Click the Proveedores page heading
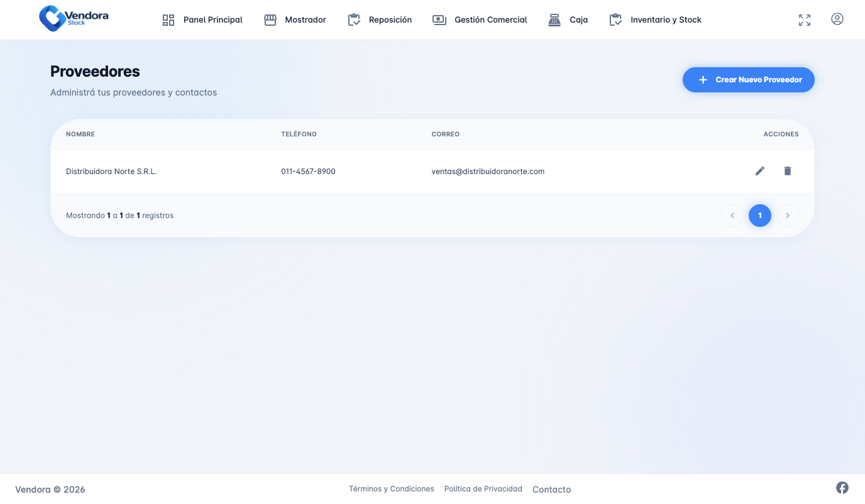The image size is (865, 504). click(95, 72)
